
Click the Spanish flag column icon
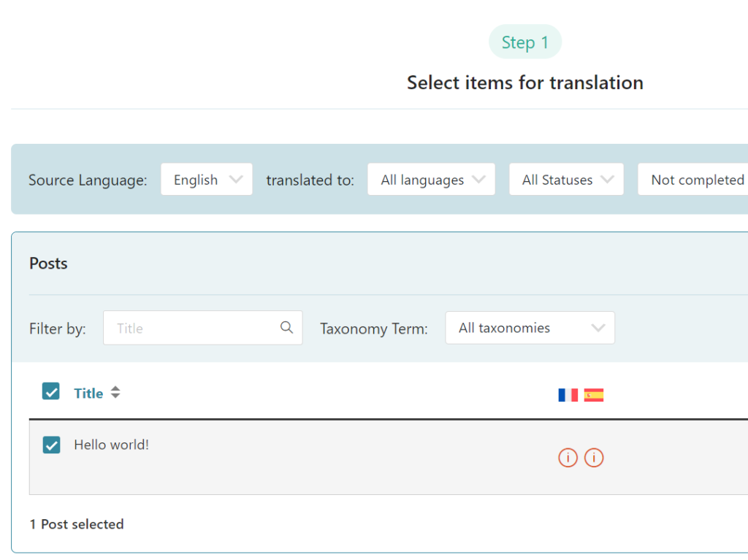pyautogui.click(x=593, y=395)
